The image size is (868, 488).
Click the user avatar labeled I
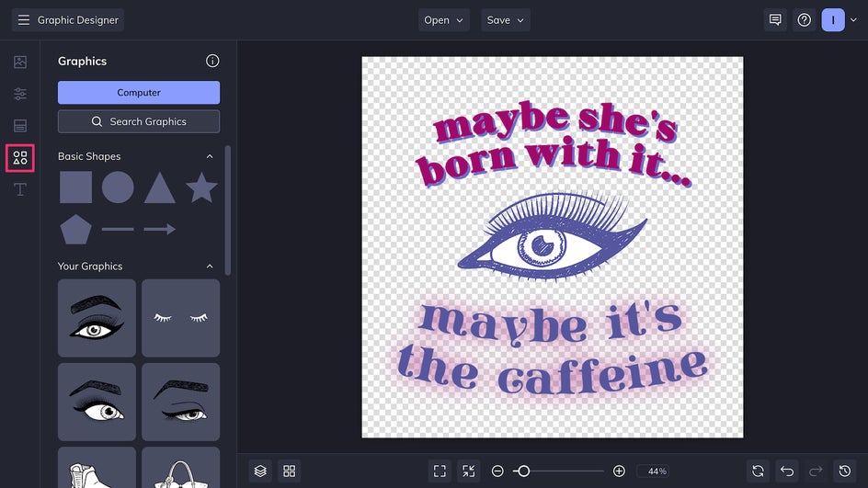click(833, 20)
